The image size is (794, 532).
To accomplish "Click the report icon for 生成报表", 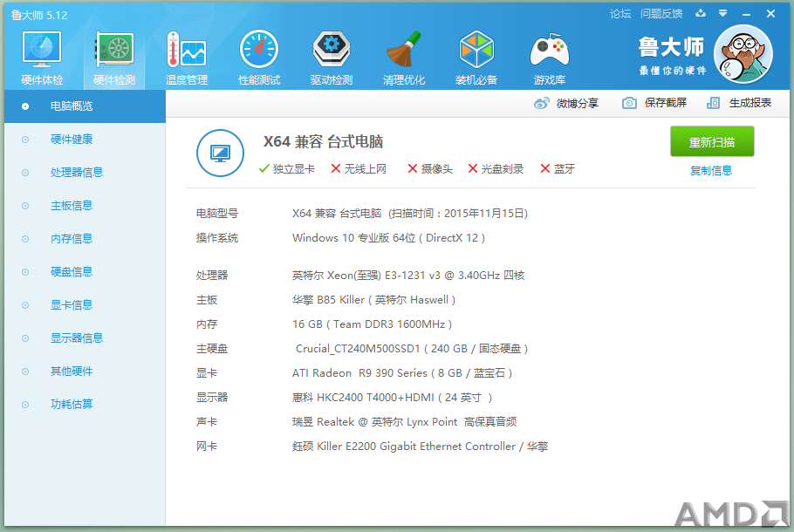I will tap(713, 103).
